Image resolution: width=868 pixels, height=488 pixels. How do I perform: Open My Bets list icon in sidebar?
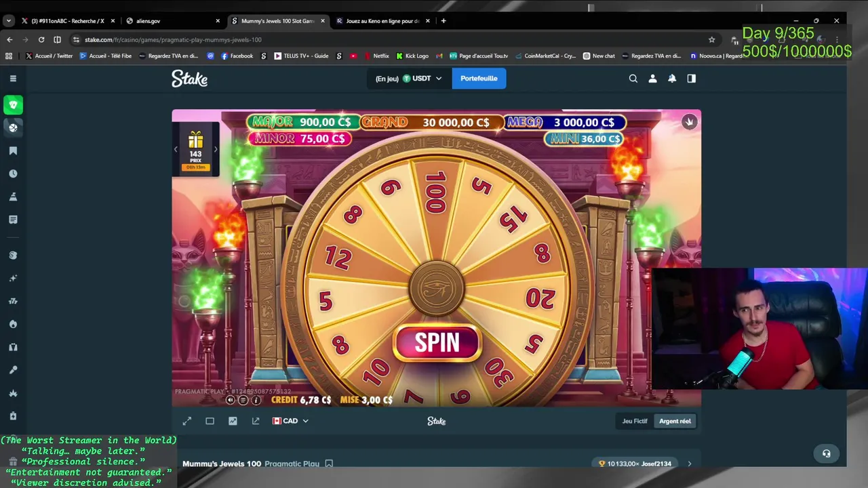click(x=13, y=220)
